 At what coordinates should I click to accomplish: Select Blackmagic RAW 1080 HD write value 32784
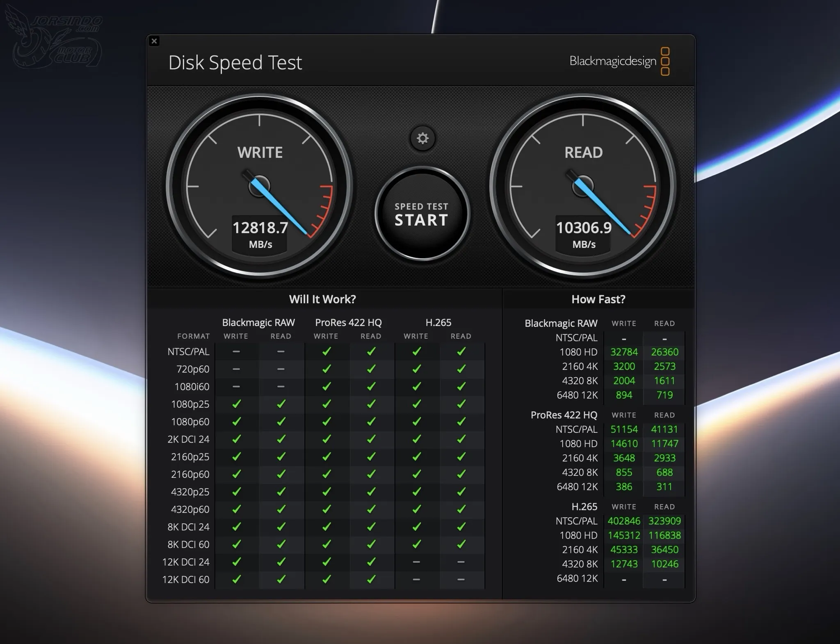click(624, 352)
